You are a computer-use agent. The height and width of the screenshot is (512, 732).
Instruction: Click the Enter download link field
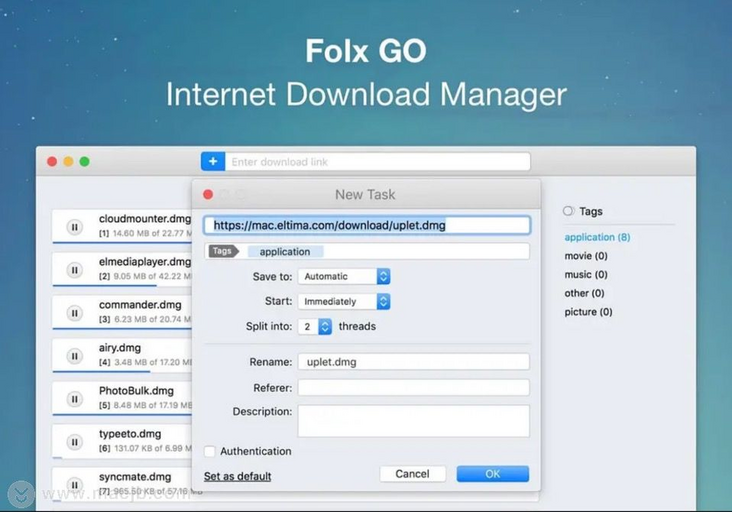[378, 161]
